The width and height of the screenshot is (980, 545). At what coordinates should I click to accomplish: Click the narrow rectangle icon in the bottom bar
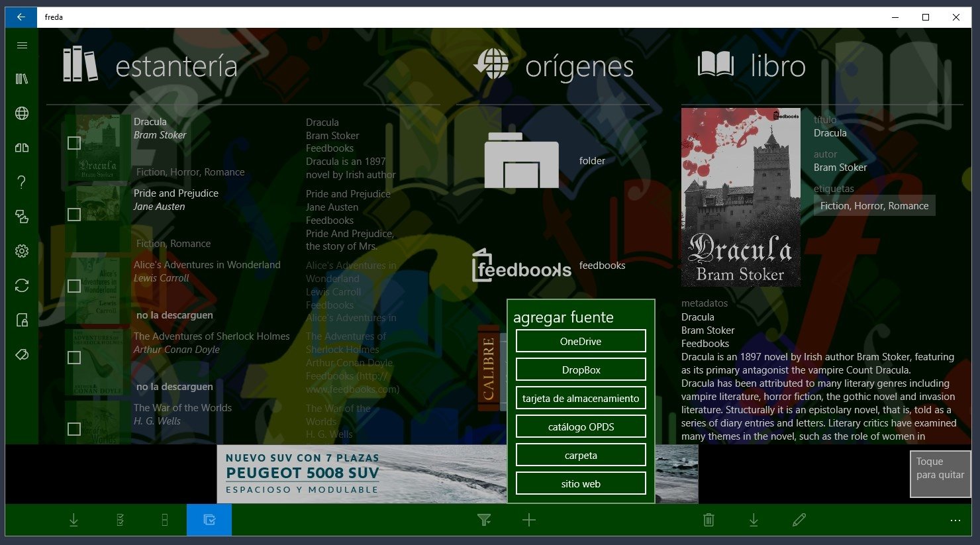pos(165,520)
